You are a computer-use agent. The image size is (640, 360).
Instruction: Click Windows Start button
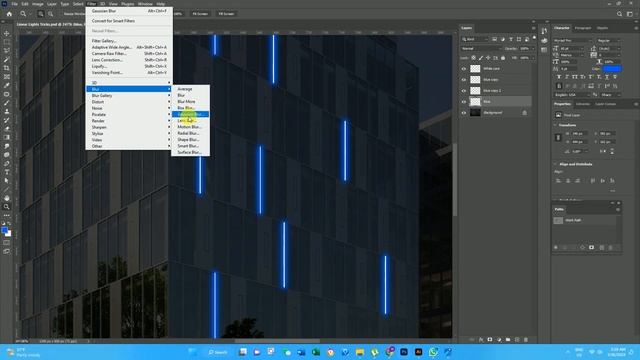[193, 352]
